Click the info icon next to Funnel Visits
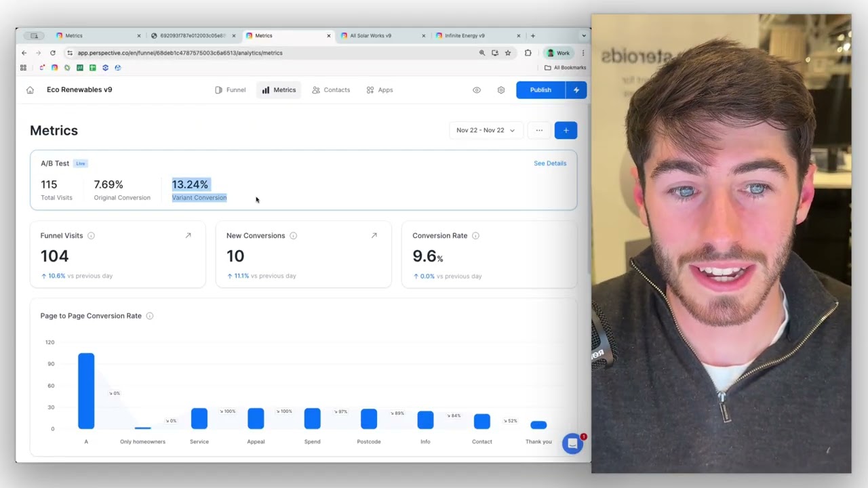The width and height of the screenshot is (868, 488). click(x=91, y=236)
